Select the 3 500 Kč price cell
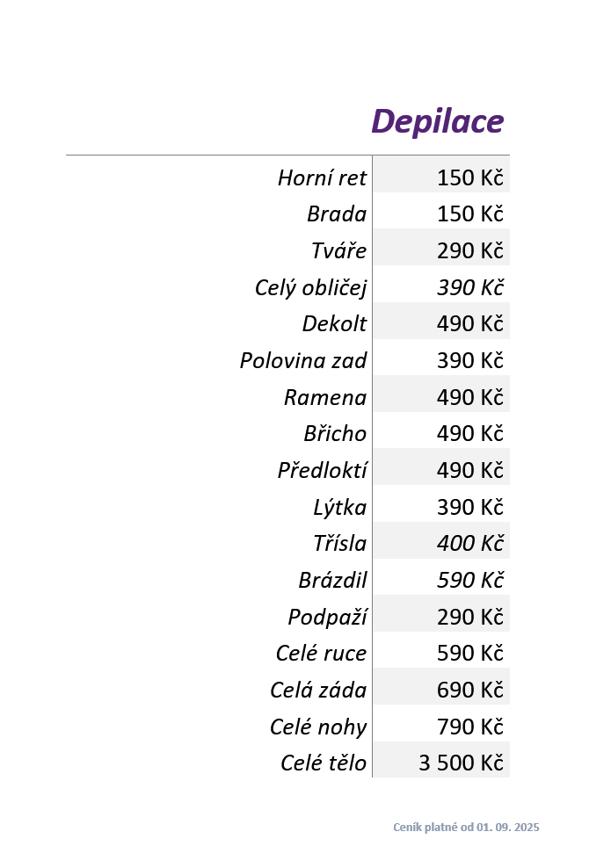The height and width of the screenshot is (868, 611). pyautogui.click(x=461, y=763)
